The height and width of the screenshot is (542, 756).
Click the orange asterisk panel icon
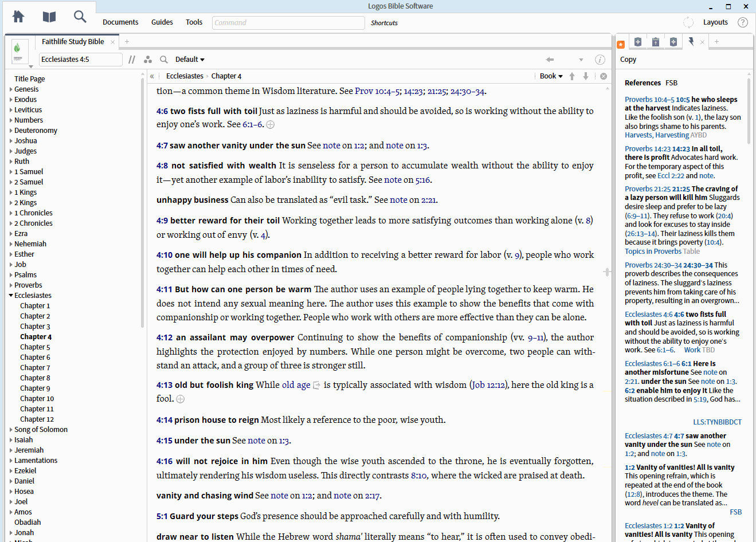click(x=621, y=44)
